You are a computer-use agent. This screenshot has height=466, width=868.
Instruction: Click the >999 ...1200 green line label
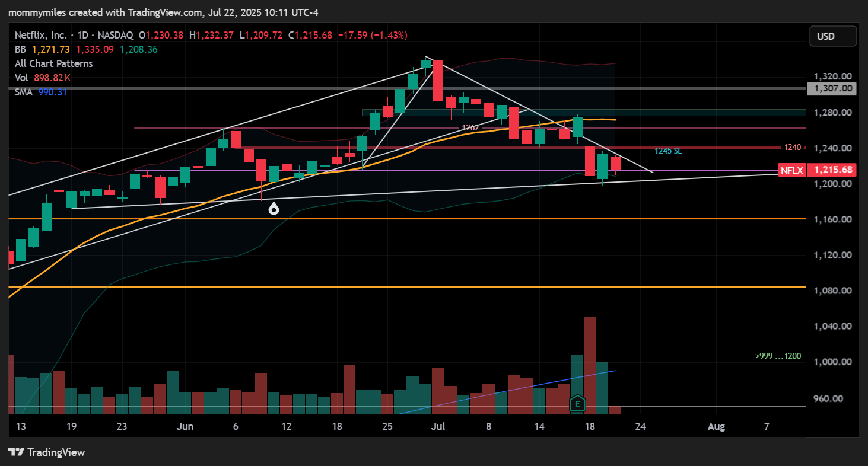pyautogui.click(x=778, y=356)
